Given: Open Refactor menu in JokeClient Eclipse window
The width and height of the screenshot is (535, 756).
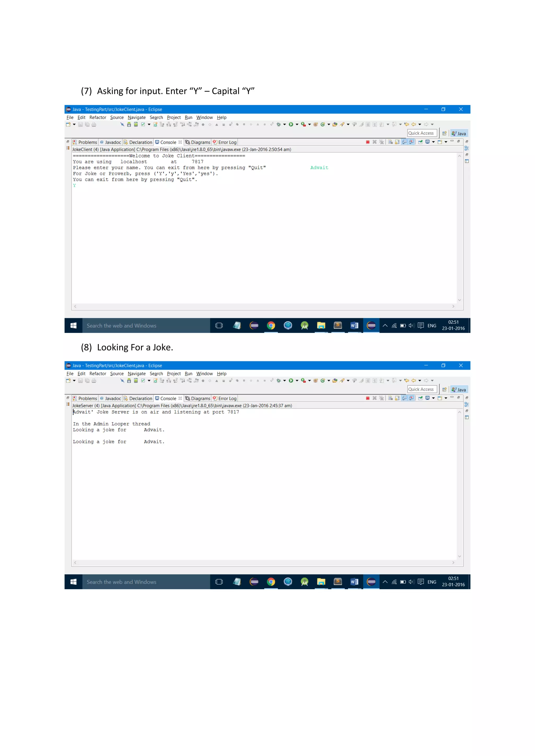Looking at the screenshot, I should (98, 117).
